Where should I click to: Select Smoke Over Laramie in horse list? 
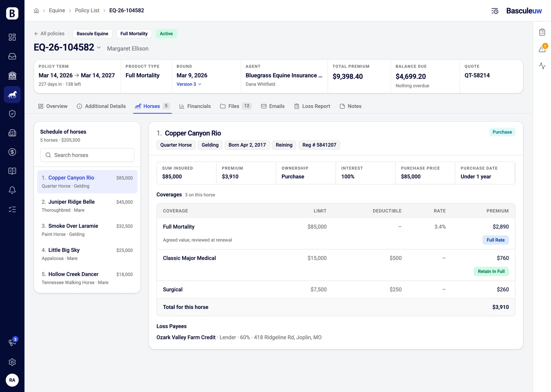[x=87, y=230]
